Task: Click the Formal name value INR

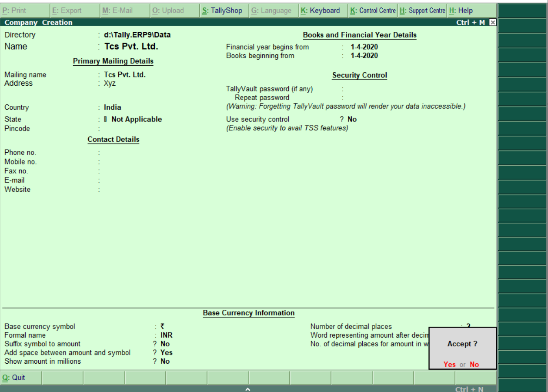Action: coord(167,335)
